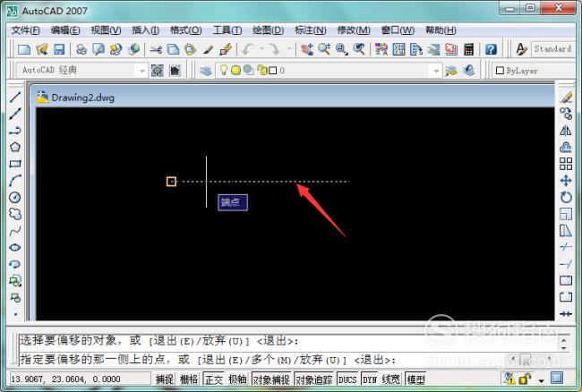The image size is (582, 392).
Task: Open the 视图(V) menu
Action: 106,30
